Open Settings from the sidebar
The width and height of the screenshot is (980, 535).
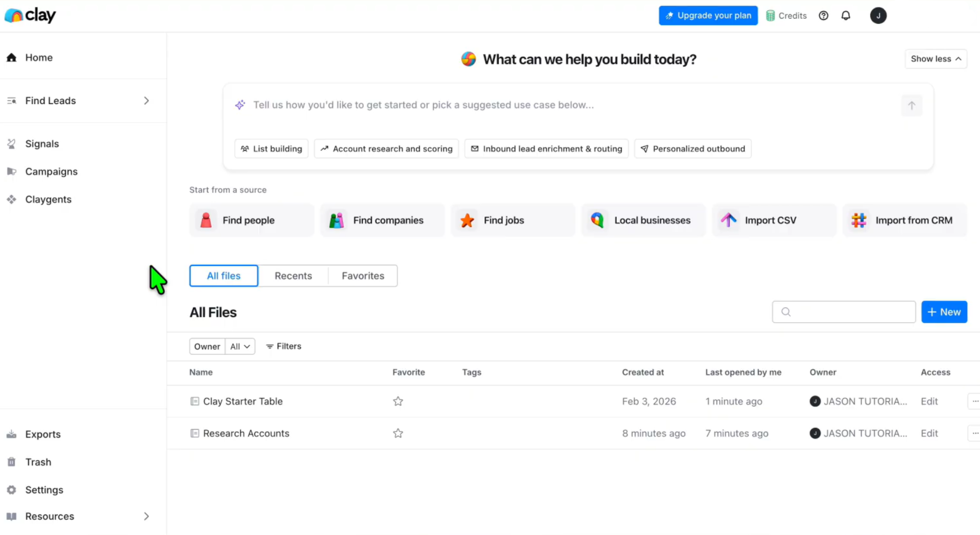[44, 490]
